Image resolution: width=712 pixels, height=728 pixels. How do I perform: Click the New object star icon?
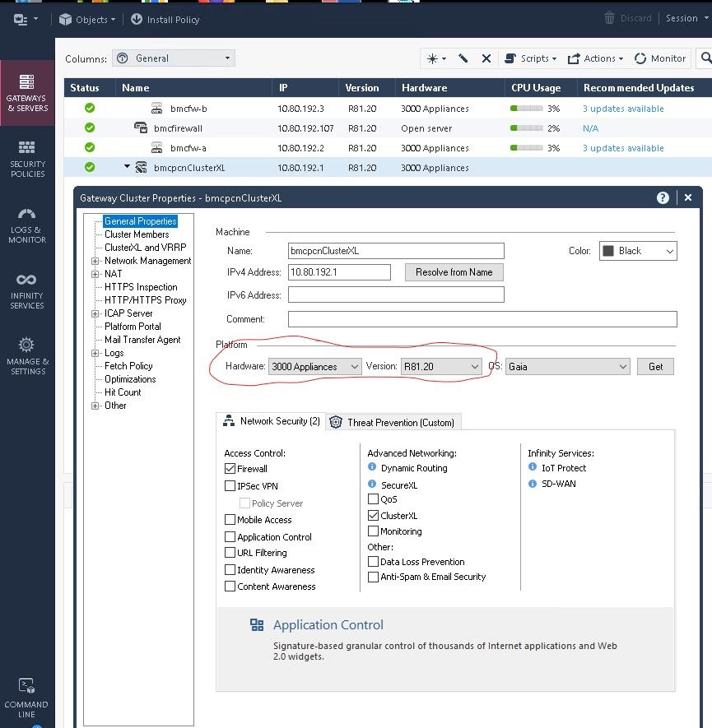tap(432, 58)
